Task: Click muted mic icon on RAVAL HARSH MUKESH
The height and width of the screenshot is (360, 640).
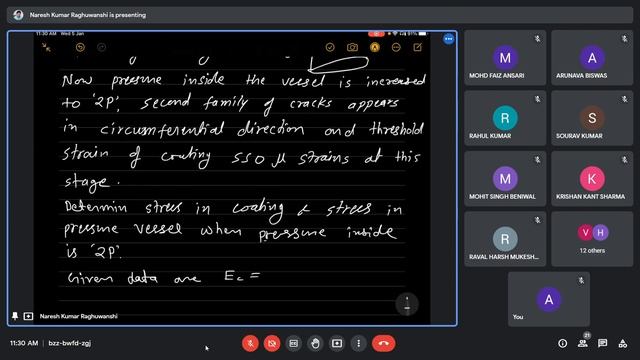Action: [538, 220]
